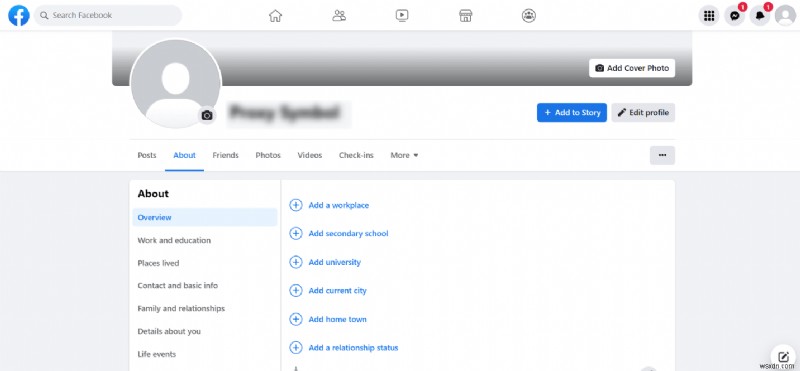Open the Home feed icon
Viewport: 800px width, 371px height.
click(x=276, y=16)
